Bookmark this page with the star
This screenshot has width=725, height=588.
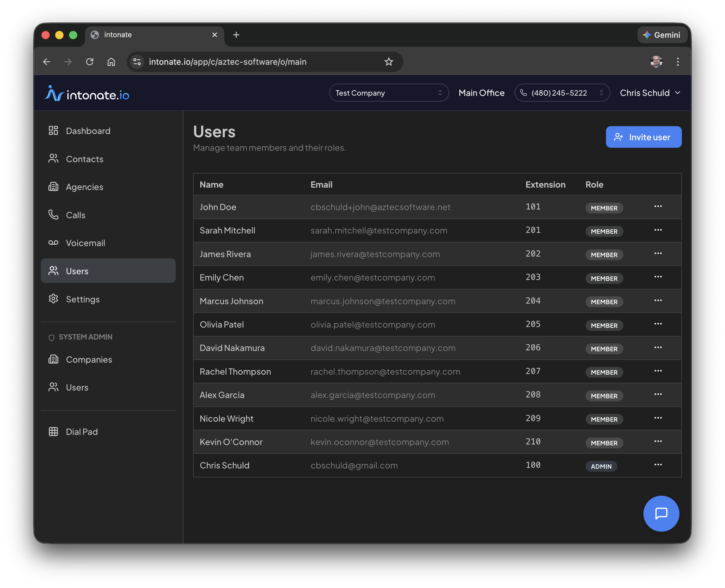point(389,62)
